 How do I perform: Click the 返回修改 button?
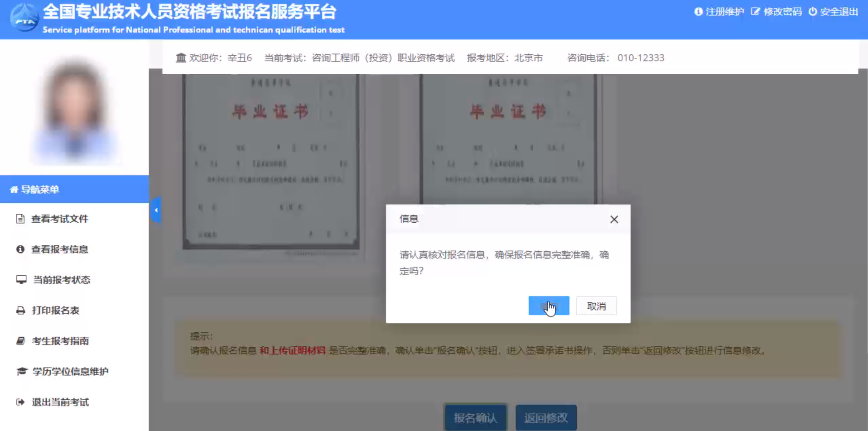[x=546, y=417]
